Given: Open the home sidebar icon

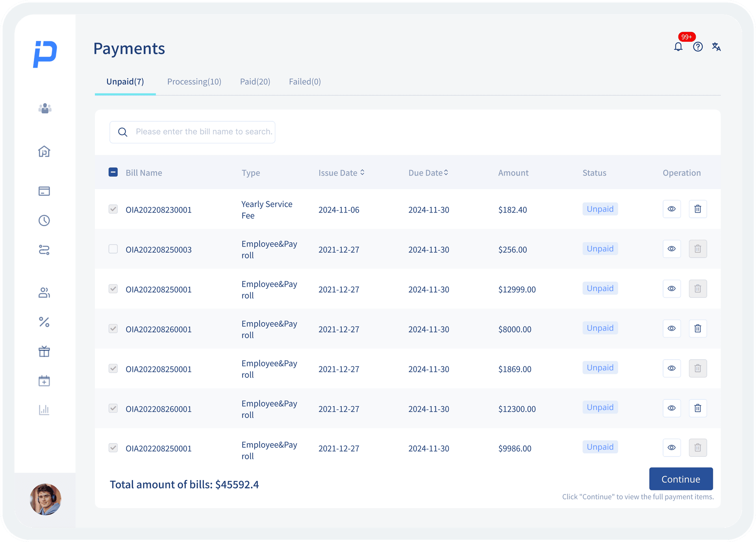Looking at the screenshot, I should click(44, 152).
